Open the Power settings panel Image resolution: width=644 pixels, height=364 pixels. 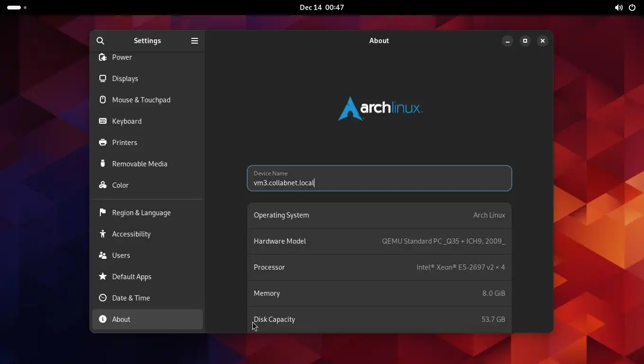tap(148, 57)
